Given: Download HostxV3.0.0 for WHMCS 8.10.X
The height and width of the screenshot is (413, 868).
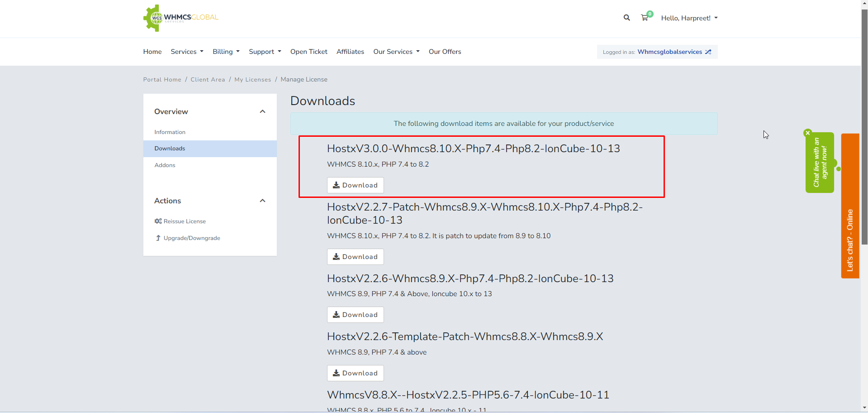Looking at the screenshot, I should [355, 185].
